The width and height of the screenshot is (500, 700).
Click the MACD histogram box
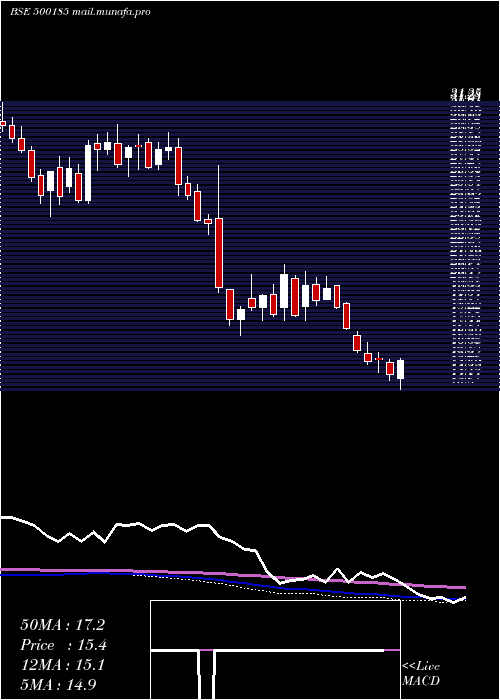[x=275, y=650]
